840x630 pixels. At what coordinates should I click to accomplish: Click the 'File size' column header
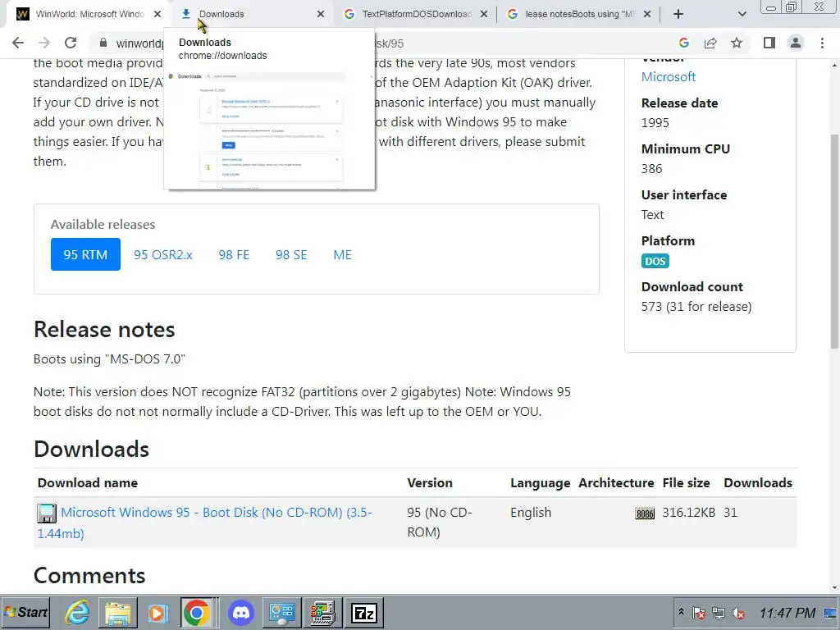686,482
